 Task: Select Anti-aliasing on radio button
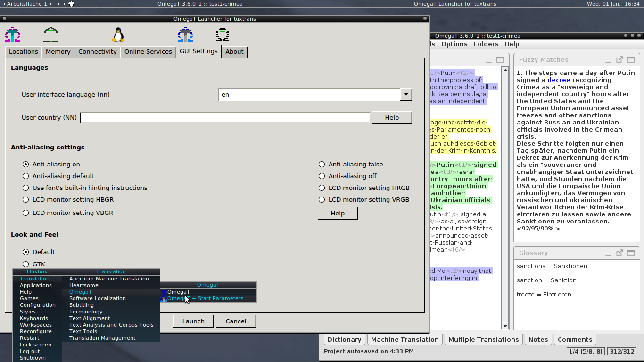pyautogui.click(x=26, y=165)
